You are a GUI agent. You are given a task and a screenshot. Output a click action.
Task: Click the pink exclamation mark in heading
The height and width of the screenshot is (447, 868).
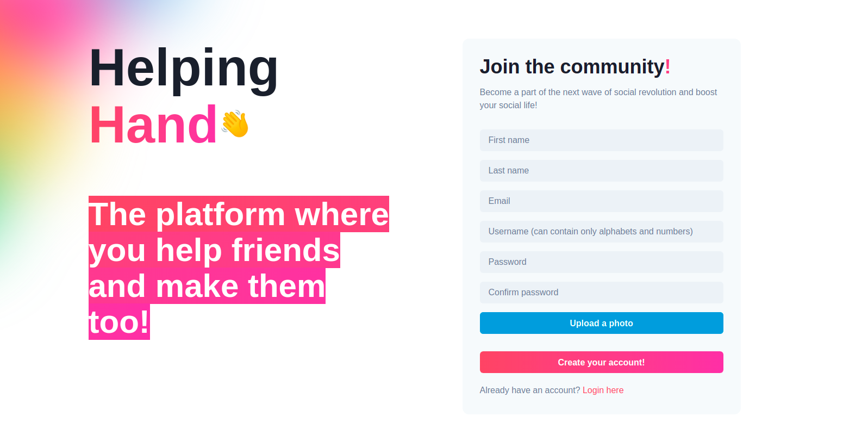[667, 67]
